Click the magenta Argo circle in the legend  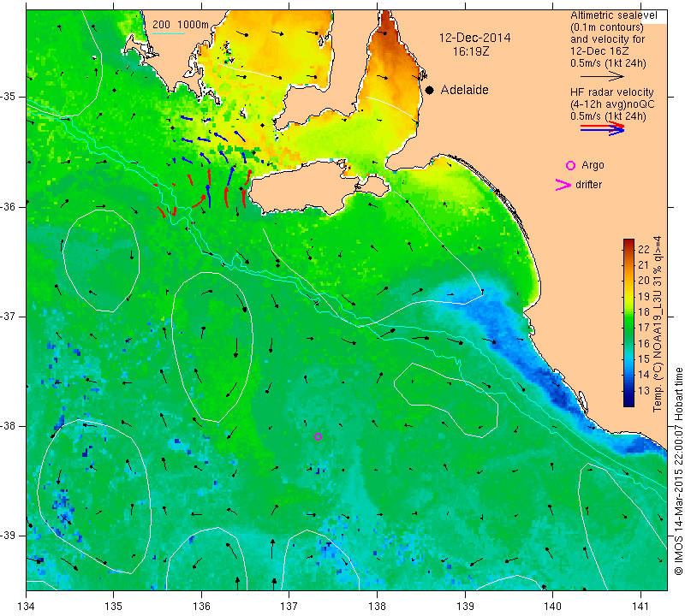(570, 165)
